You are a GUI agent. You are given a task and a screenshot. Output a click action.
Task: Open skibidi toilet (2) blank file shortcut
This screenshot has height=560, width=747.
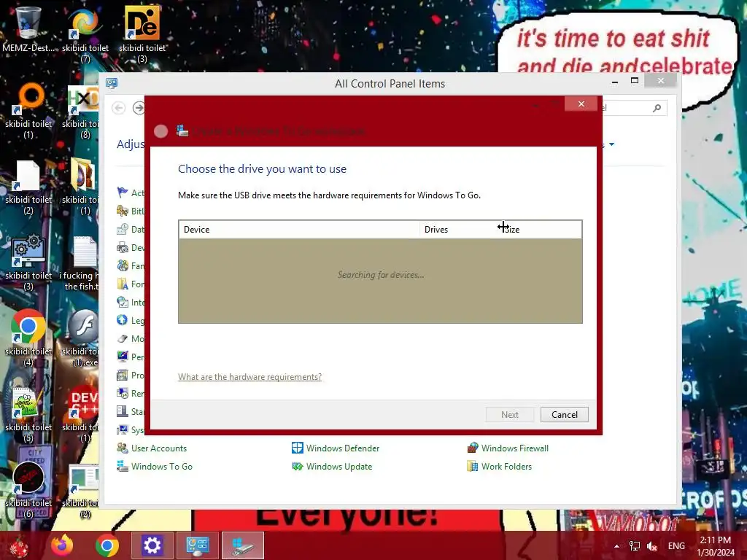coord(28,187)
